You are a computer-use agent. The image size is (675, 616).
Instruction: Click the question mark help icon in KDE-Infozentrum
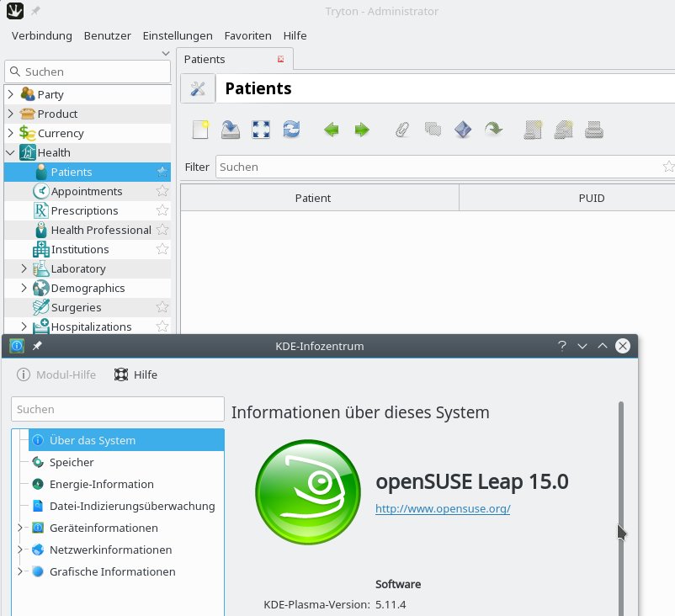[x=561, y=346]
